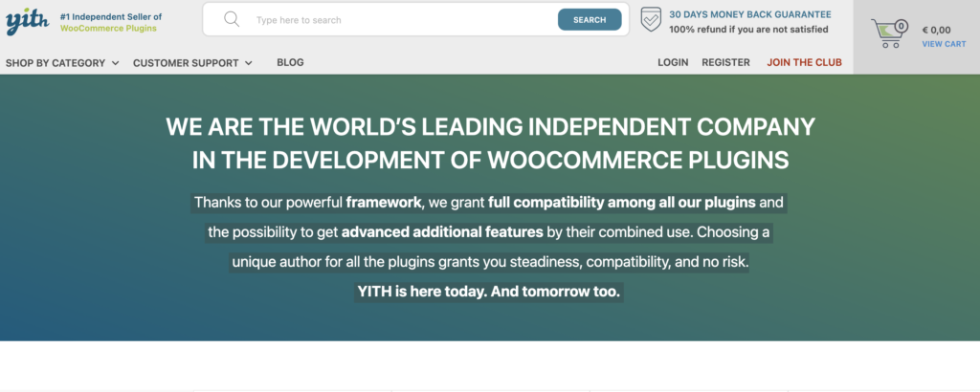This screenshot has width=980, height=392.
Task: Click 'WooCommerce Plugins' green tagline text
Action: (109, 28)
